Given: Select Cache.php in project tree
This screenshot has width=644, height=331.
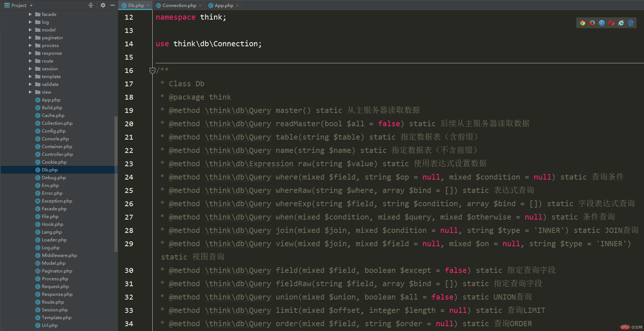Looking at the screenshot, I should click(50, 116).
